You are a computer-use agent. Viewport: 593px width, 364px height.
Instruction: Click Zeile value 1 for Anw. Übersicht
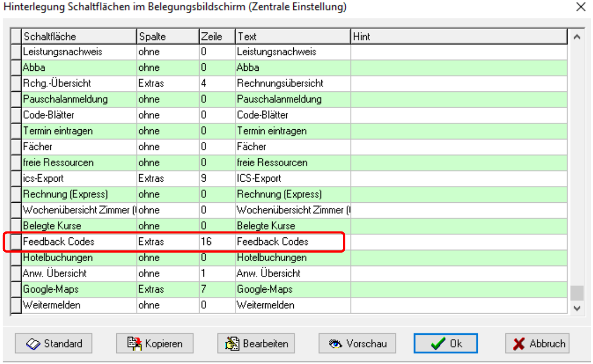pos(217,274)
